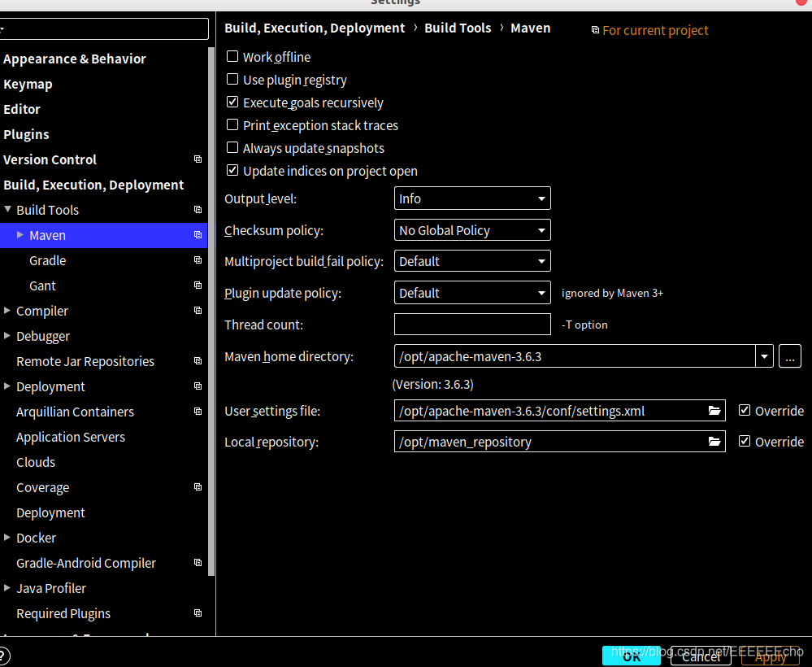
Task: Browse folder icon for User settings file
Action: (714, 411)
